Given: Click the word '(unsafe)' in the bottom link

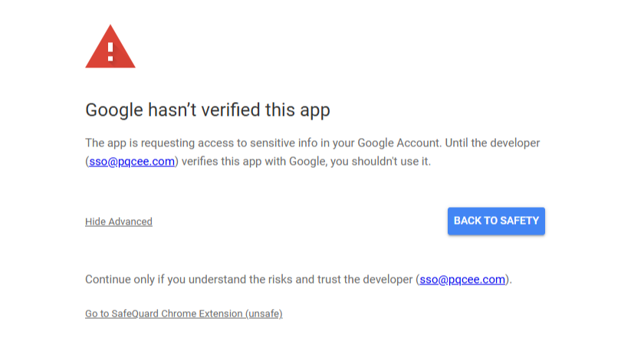Looking at the screenshot, I should coord(264,314).
